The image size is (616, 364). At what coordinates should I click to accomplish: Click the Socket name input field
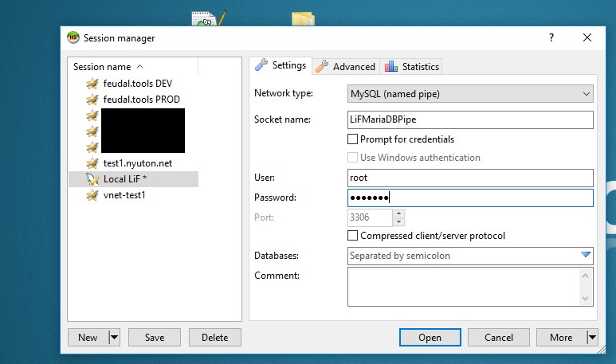coord(470,119)
